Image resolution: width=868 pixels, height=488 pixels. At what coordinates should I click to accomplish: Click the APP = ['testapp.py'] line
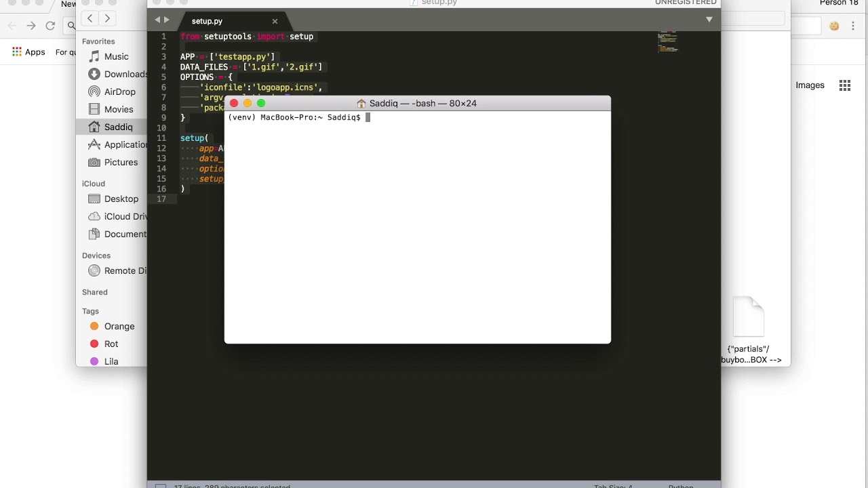click(x=228, y=57)
